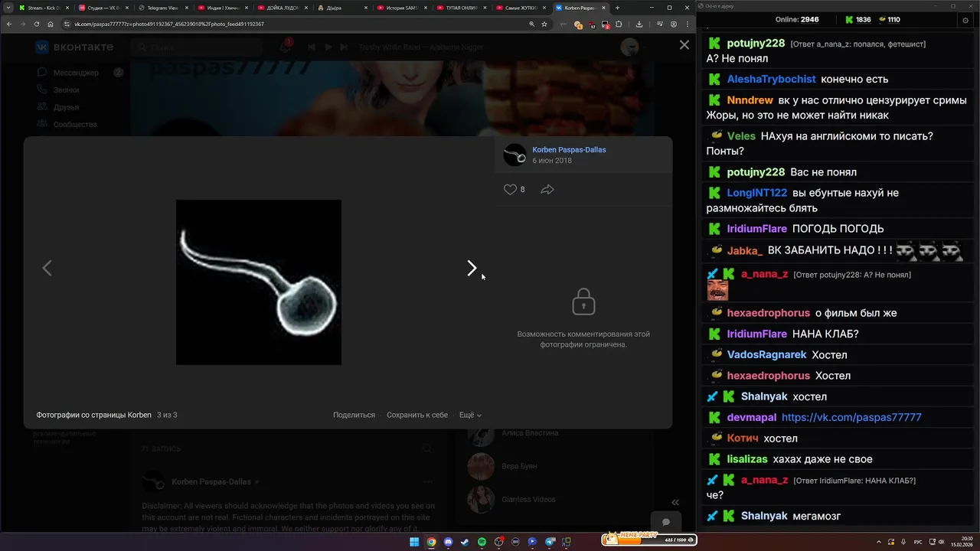Bookmark this page with the star icon
Screen dimensions: 980x551
click(544, 24)
